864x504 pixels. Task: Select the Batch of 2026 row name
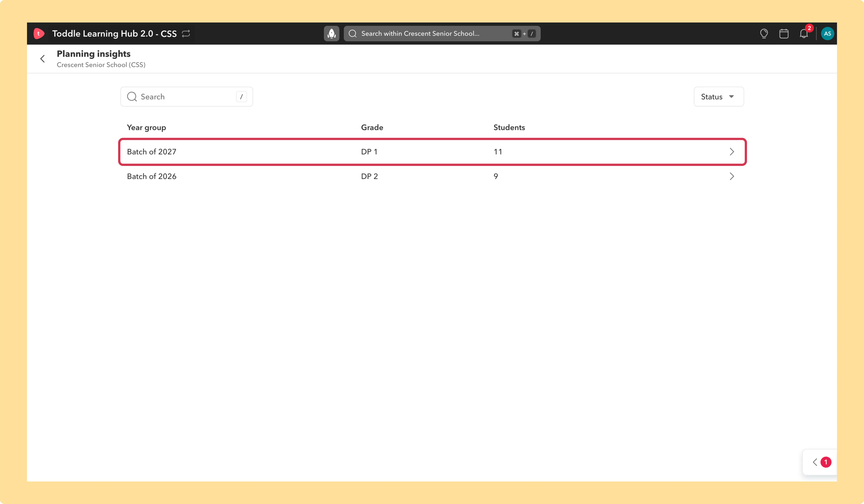(152, 176)
